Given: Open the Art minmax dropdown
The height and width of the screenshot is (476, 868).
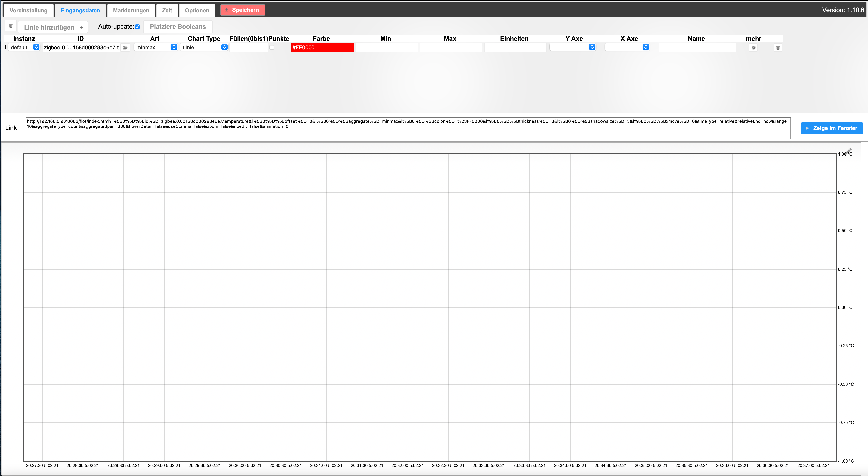Looking at the screenshot, I should pos(155,47).
